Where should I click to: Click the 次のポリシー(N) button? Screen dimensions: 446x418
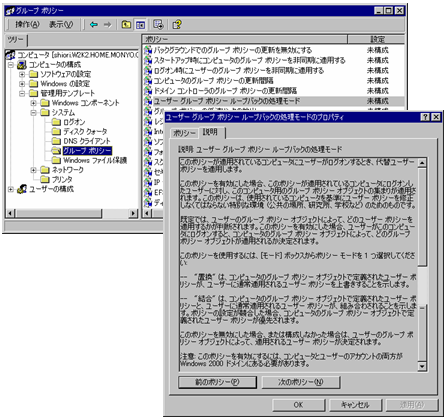tap(301, 382)
